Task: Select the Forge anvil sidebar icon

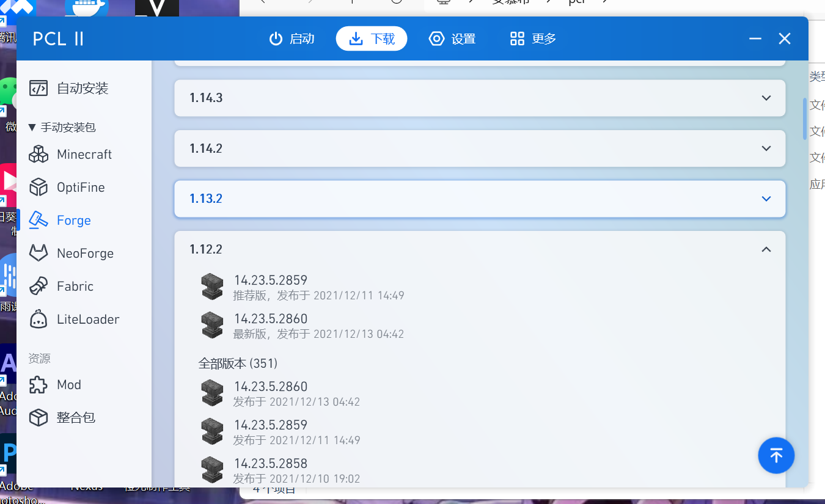Action: point(38,221)
